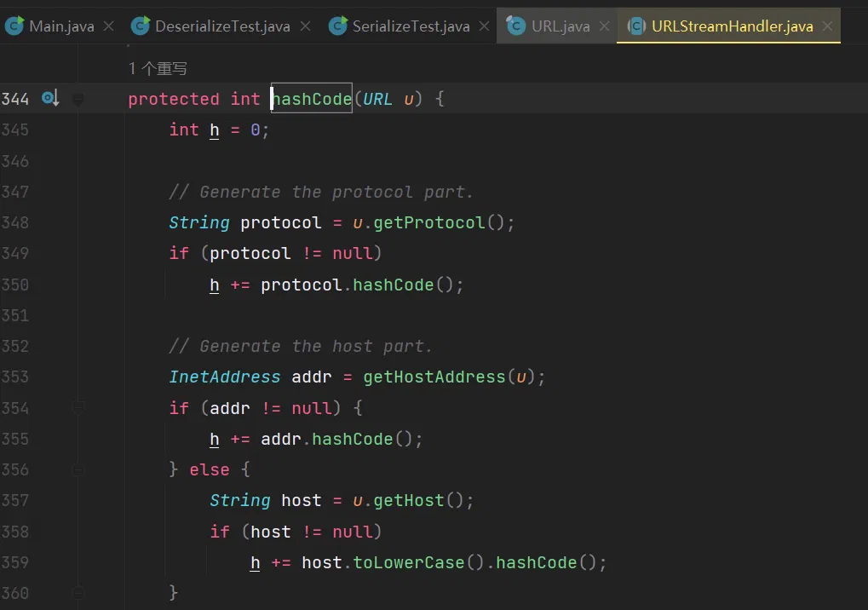Click the getHostAddress method call
The height and width of the screenshot is (610, 868).
pos(434,377)
